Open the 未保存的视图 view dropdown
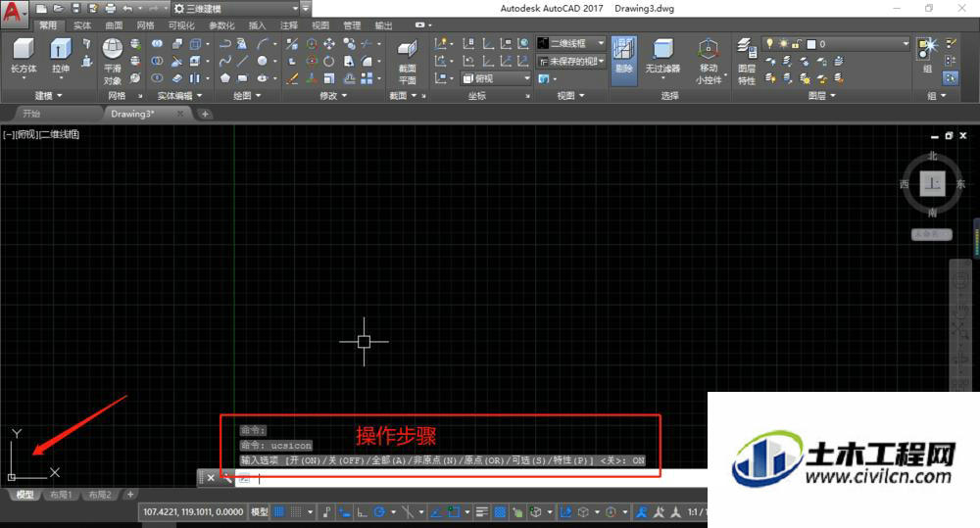 [x=571, y=62]
